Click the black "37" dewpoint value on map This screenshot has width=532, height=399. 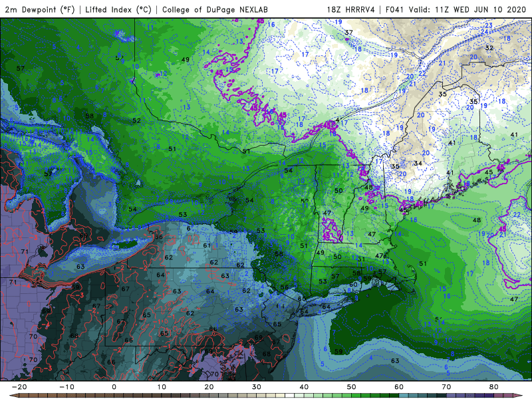coord(348,33)
